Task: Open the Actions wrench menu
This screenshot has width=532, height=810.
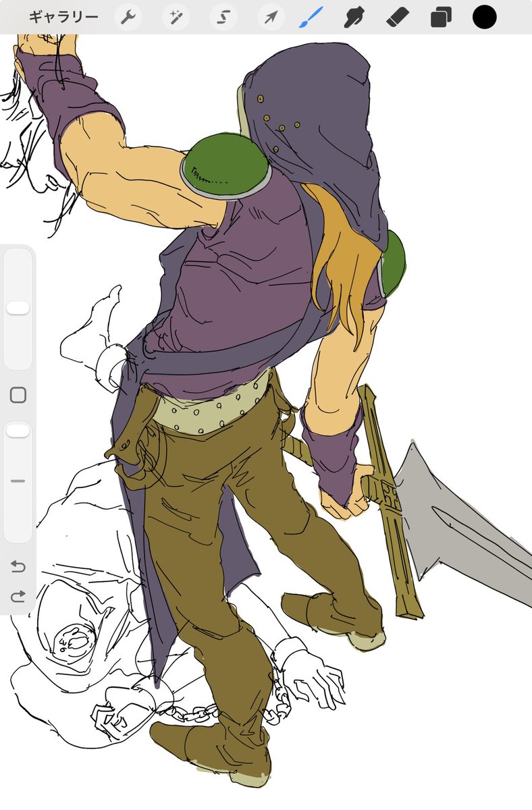Action: pyautogui.click(x=128, y=18)
